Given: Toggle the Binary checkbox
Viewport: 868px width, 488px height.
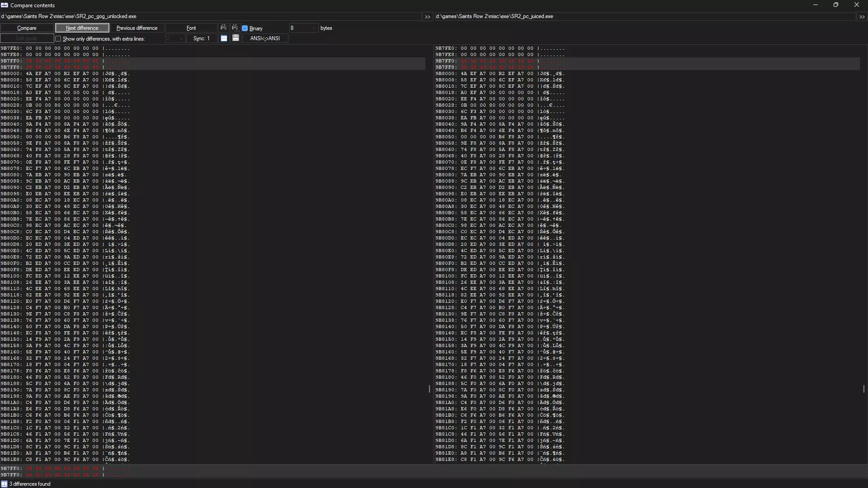Looking at the screenshot, I should coord(245,28).
